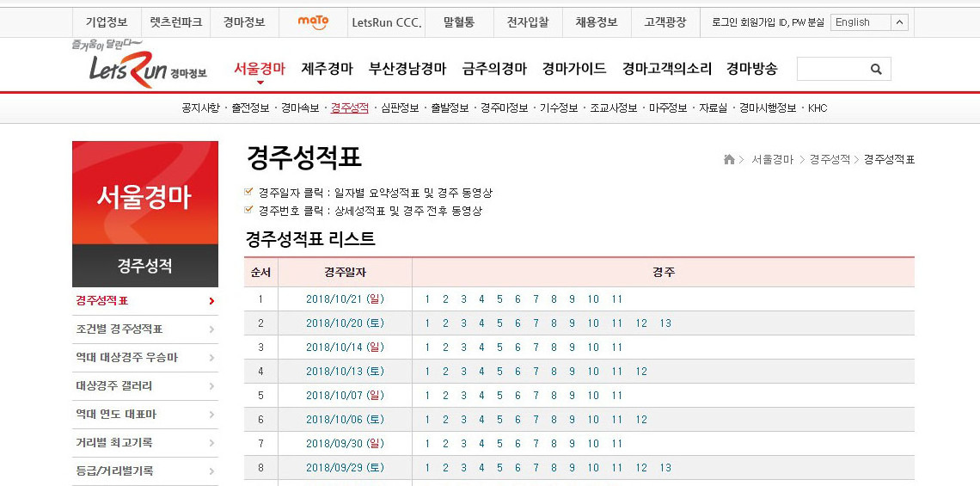The height and width of the screenshot is (486, 980).
Task: Click the red arrow beside 경주성적표
Action: 211,301
